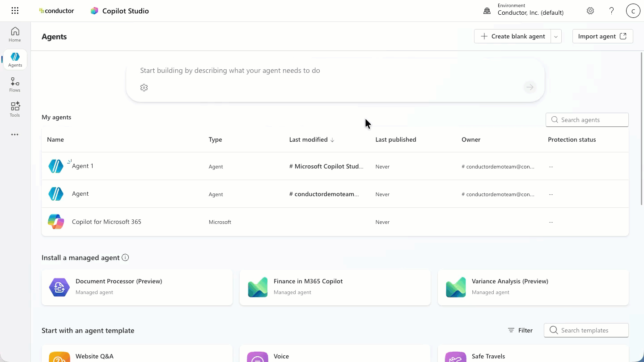
Task: Click Never in Agent 1 row
Action: [382, 167]
